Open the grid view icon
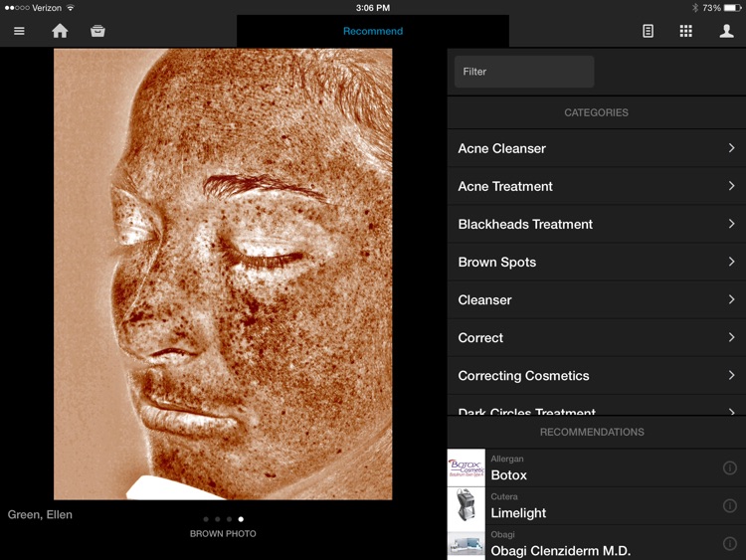Viewport: 746px width, 560px height. (685, 32)
